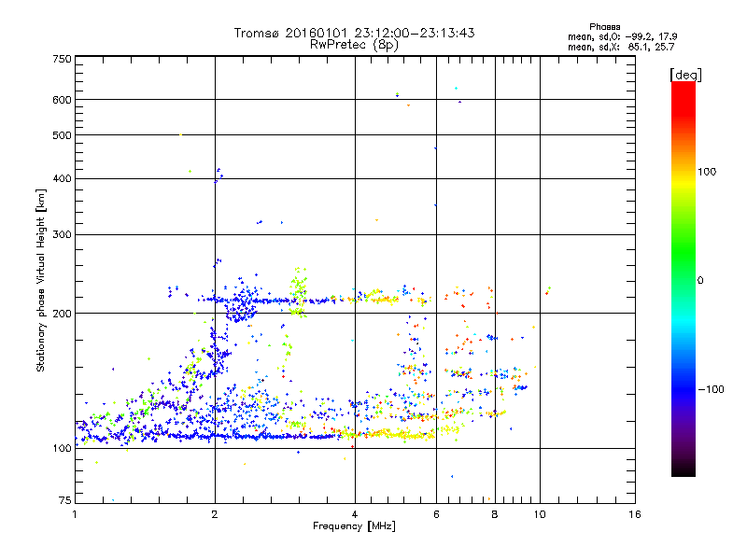Click the x-axis tick label '2'
This screenshot has width=747, height=560.
[x=215, y=514]
